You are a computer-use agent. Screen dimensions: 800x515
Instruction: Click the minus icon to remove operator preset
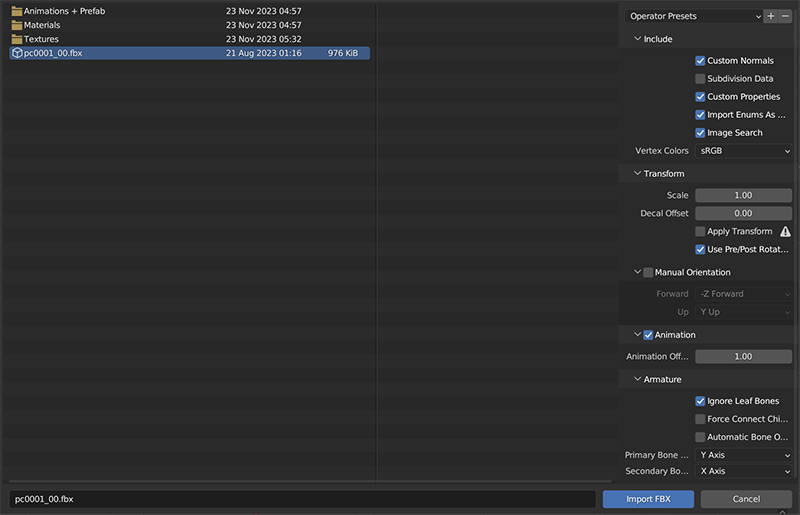tap(785, 16)
